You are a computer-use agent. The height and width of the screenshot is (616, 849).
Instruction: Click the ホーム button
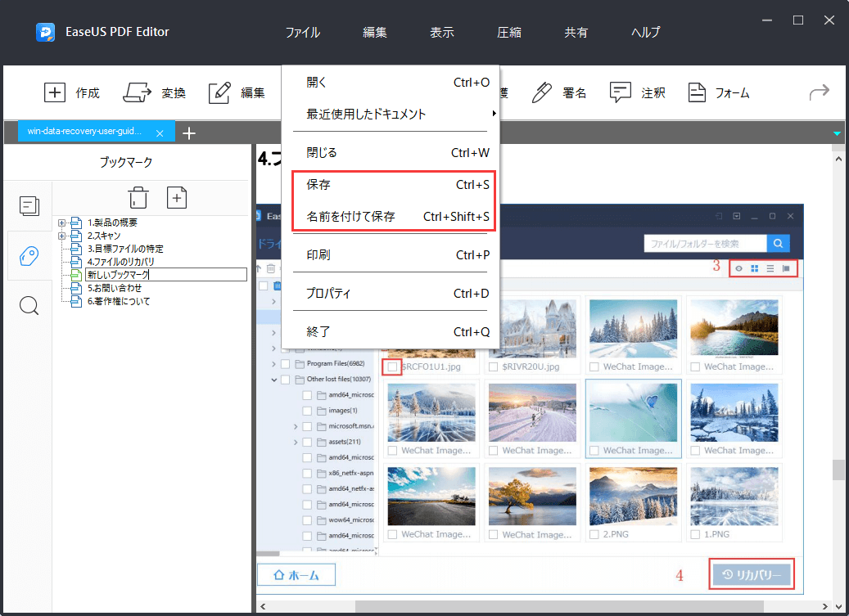point(296,574)
